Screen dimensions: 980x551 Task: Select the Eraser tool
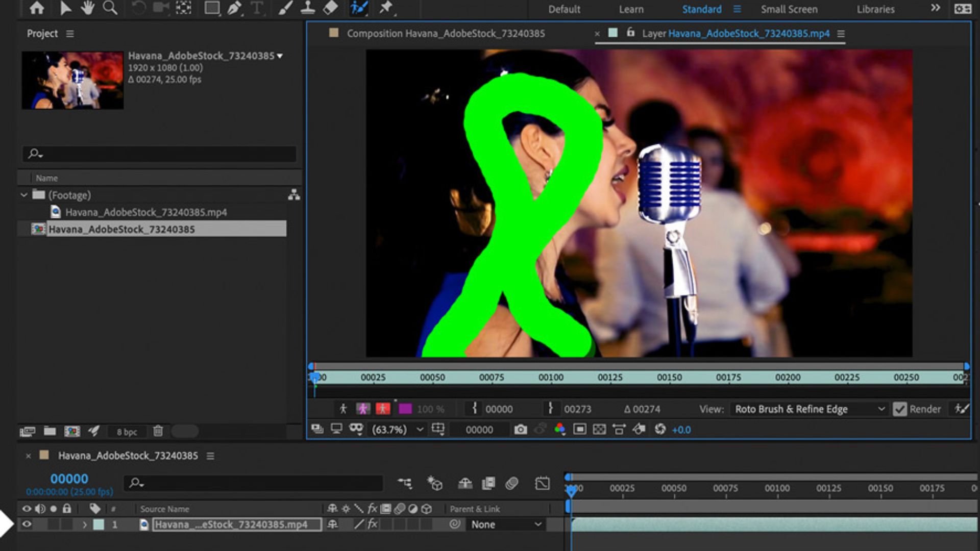[x=330, y=8]
